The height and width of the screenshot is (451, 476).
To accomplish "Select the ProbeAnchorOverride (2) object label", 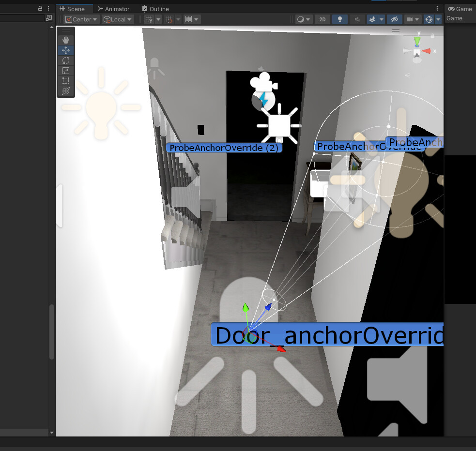I will (224, 148).
